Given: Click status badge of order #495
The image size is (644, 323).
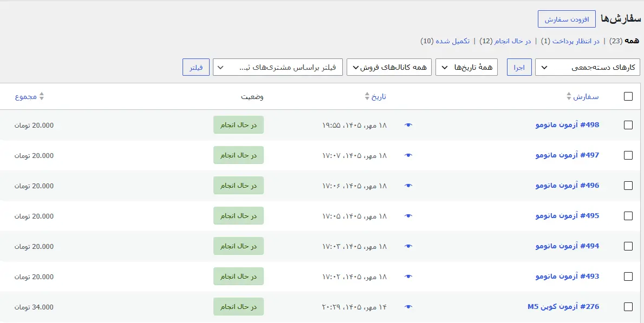Looking at the screenshot, I should click(x=238, y=216).
